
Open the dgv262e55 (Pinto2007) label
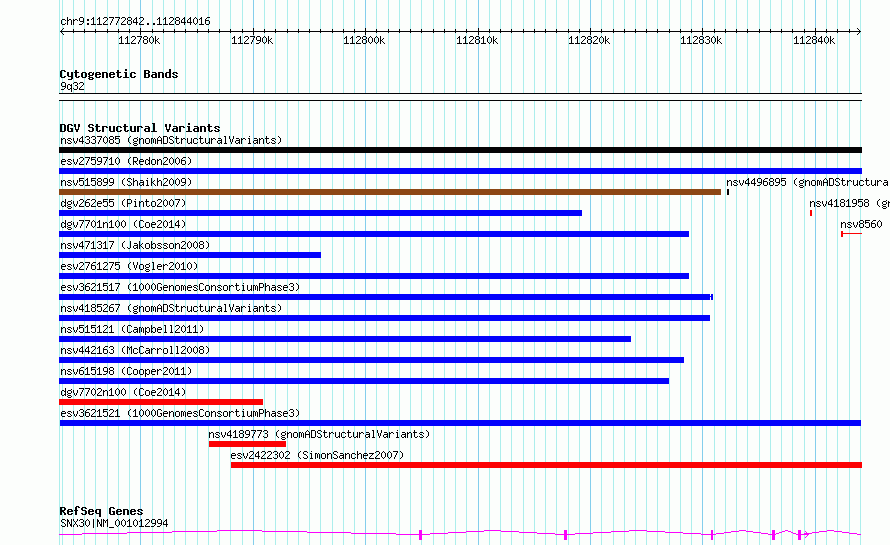click(x=123, y=203)
